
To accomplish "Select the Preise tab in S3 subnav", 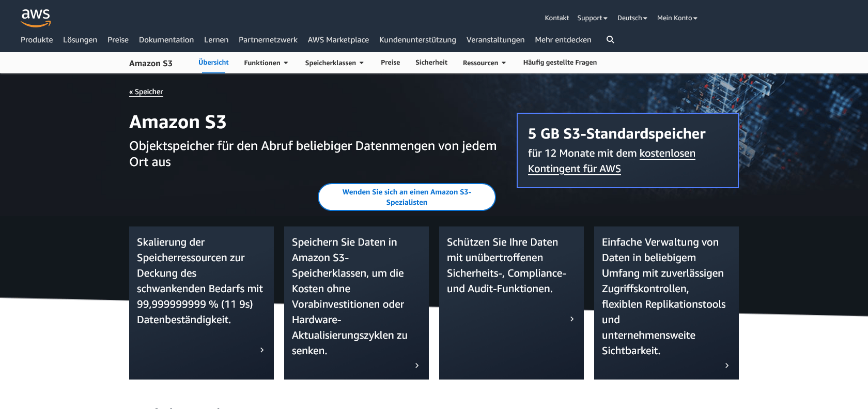I will pos(390,63).
